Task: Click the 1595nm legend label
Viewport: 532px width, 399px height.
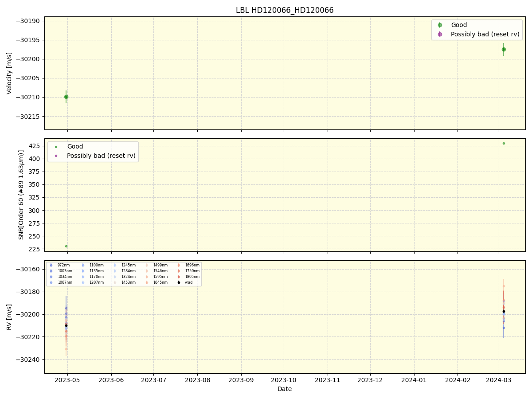Action: pyautogui.click(x=160, y=277)
